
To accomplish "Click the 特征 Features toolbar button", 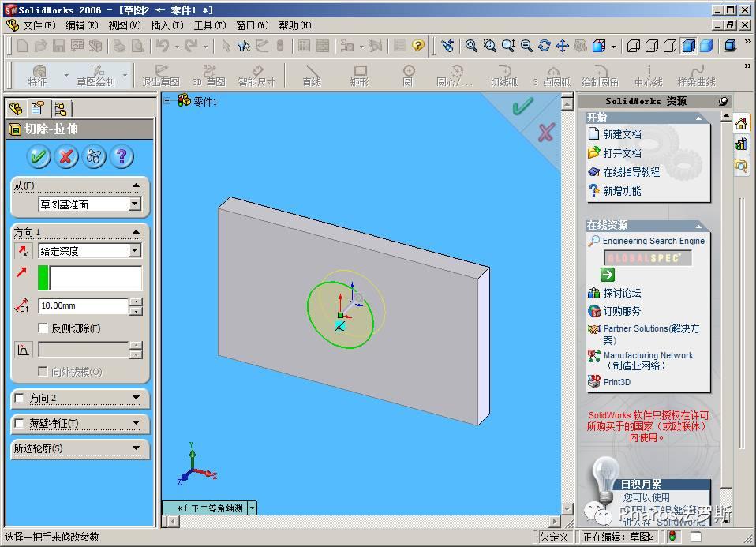I will pos(38,76).
